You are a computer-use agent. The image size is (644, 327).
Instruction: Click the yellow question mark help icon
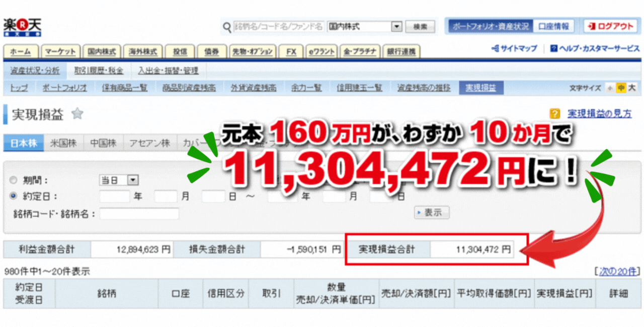555,114
